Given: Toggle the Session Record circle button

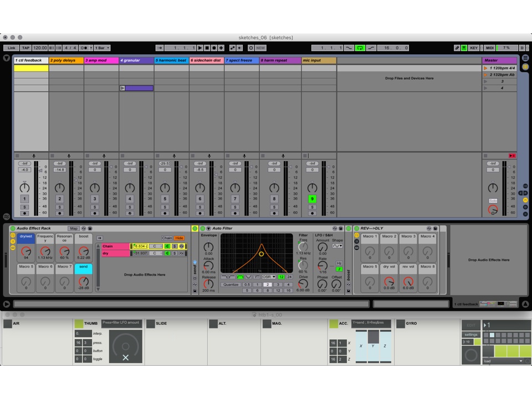Looking at the screenshot, I should click(x=250, y=48).
